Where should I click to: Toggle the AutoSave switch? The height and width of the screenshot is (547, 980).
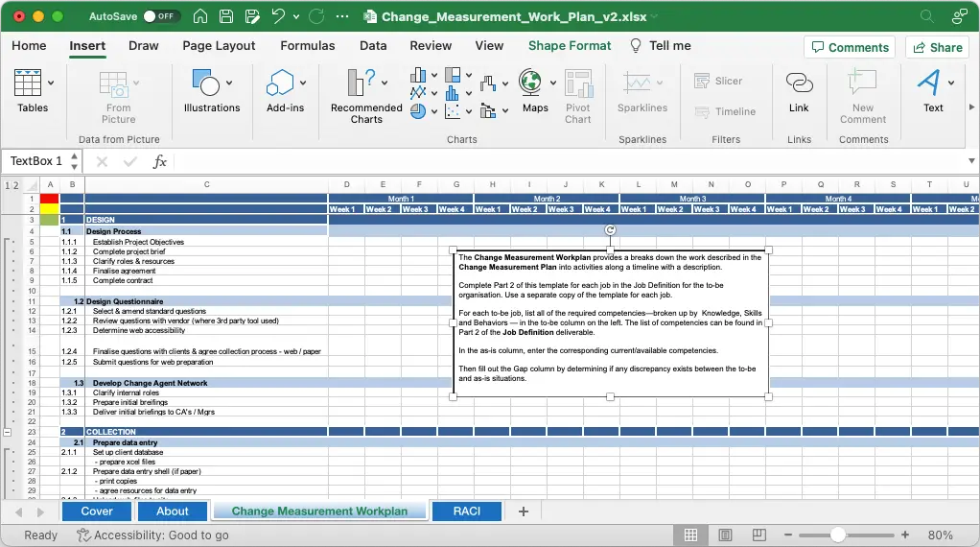pos(161,16)
